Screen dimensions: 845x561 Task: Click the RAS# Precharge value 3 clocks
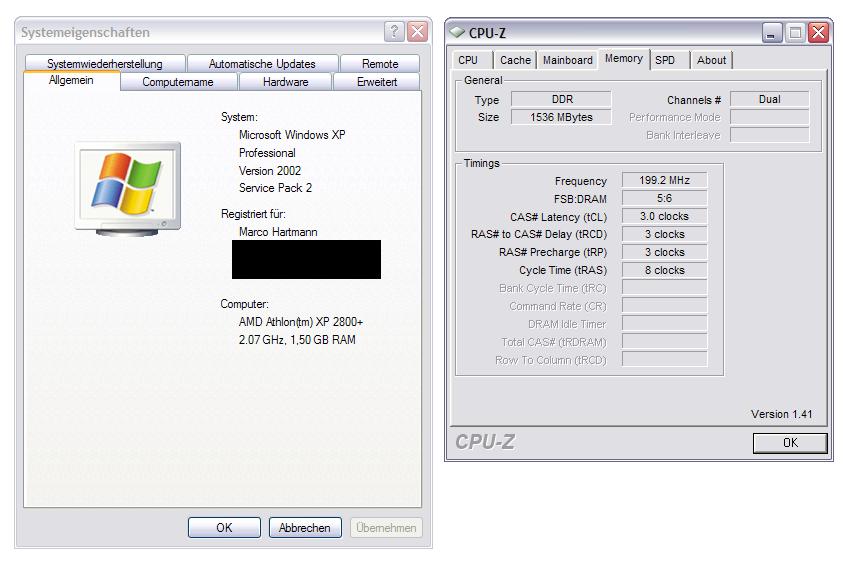tap(664, 252)
